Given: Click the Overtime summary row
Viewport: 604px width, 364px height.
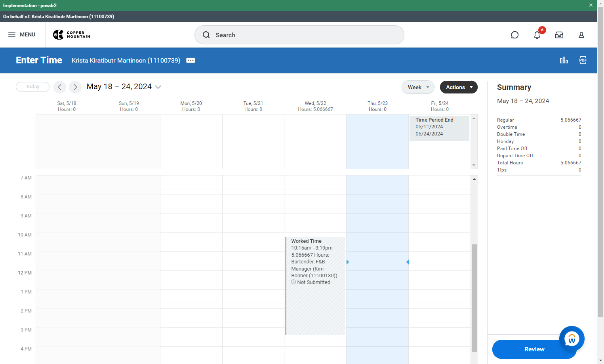Looking at the screenshot, I should click(x=539, y=127).
